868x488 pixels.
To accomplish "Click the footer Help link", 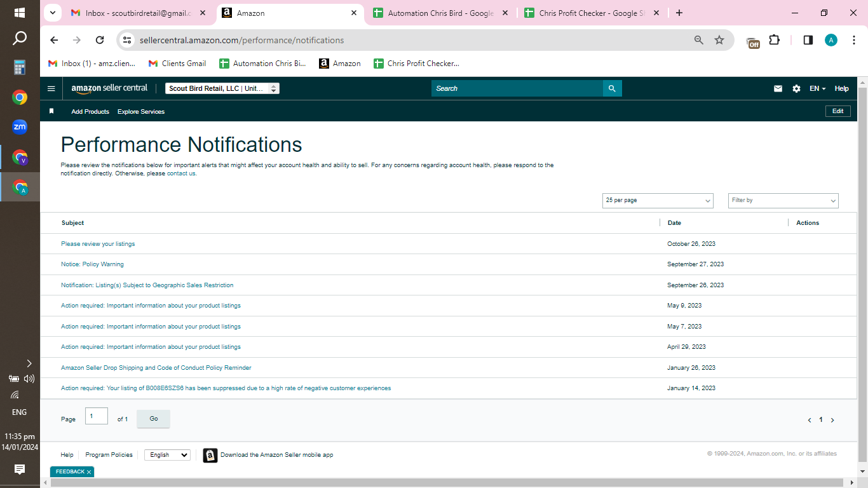I will pyautogui.click(x=67, y=455).
